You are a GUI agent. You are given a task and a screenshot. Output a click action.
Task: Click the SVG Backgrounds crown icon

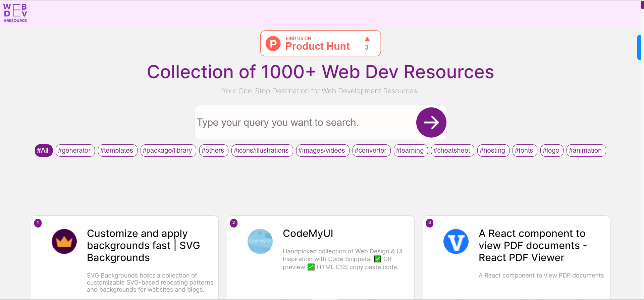[64, 241]
